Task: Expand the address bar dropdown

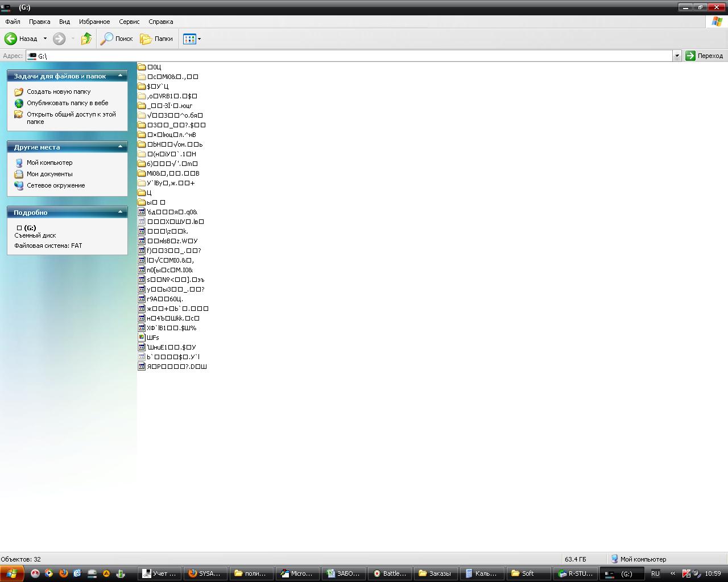Action: point(677,56)
